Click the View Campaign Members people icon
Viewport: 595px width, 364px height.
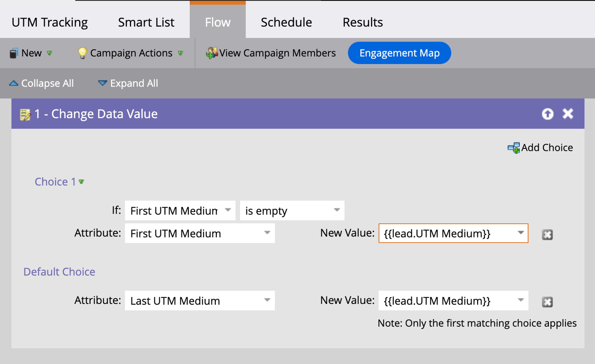tap(212, 53)
